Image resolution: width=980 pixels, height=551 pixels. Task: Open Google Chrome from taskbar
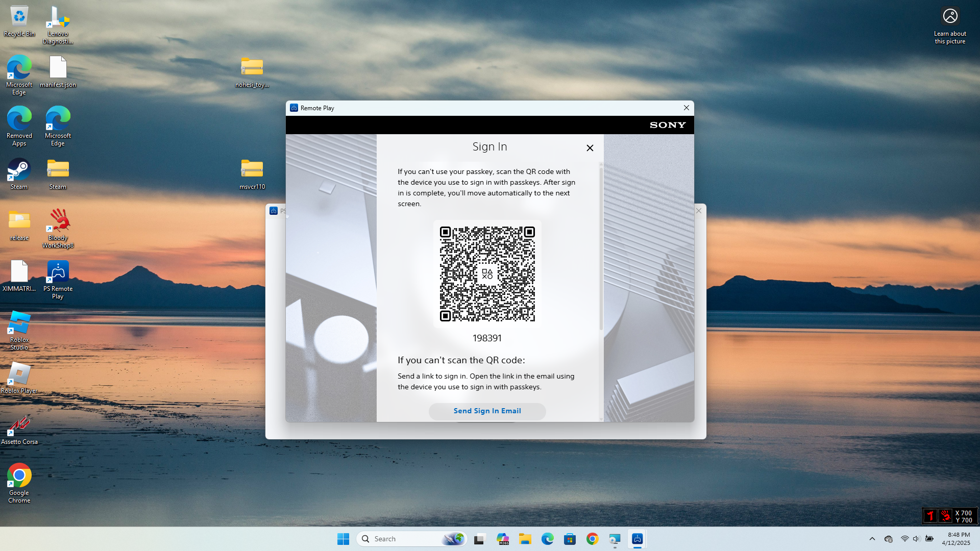pyautogui.click(x=592, y=539)
